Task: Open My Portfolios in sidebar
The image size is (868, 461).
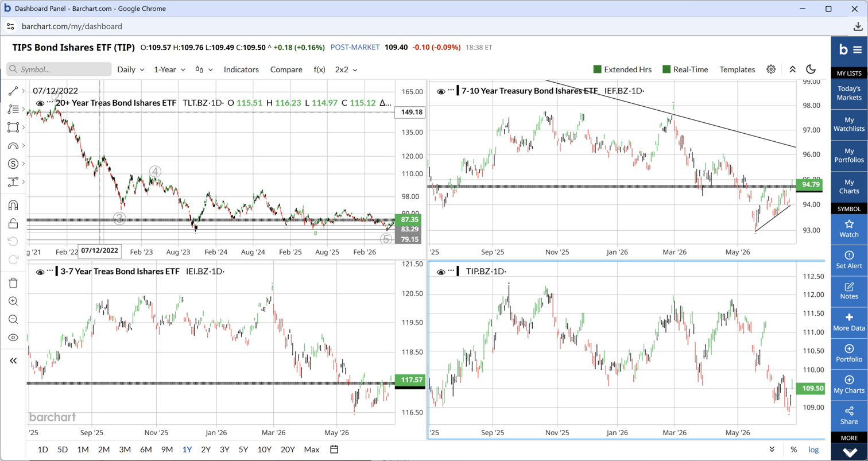Action: click(x=849, y=155)
